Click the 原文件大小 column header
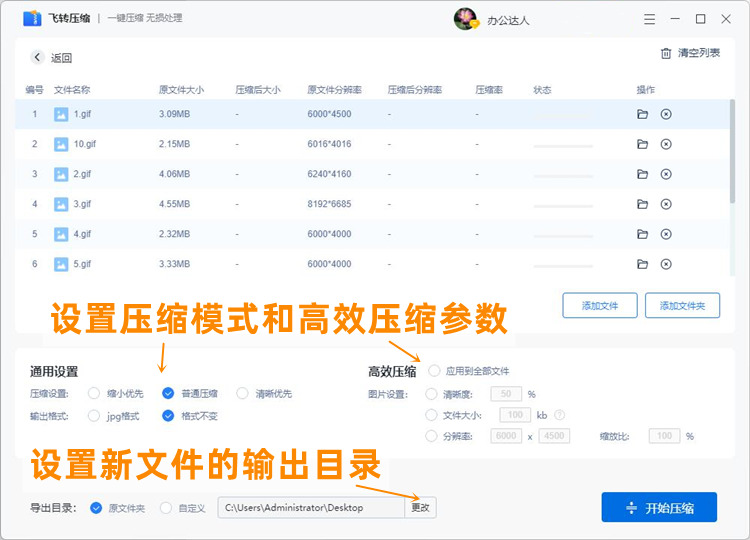Image resolution: width=750 pixels, height=540 pixels. (181, 90)
